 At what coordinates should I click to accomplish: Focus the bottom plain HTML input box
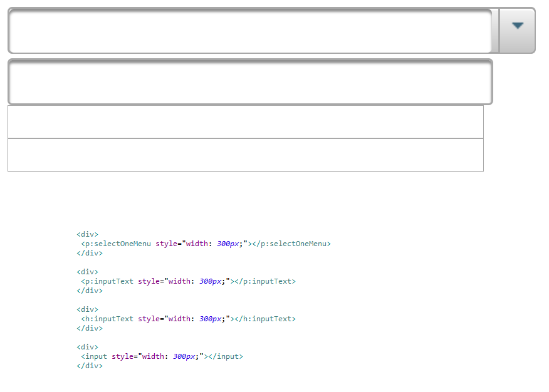coord(246,155)
